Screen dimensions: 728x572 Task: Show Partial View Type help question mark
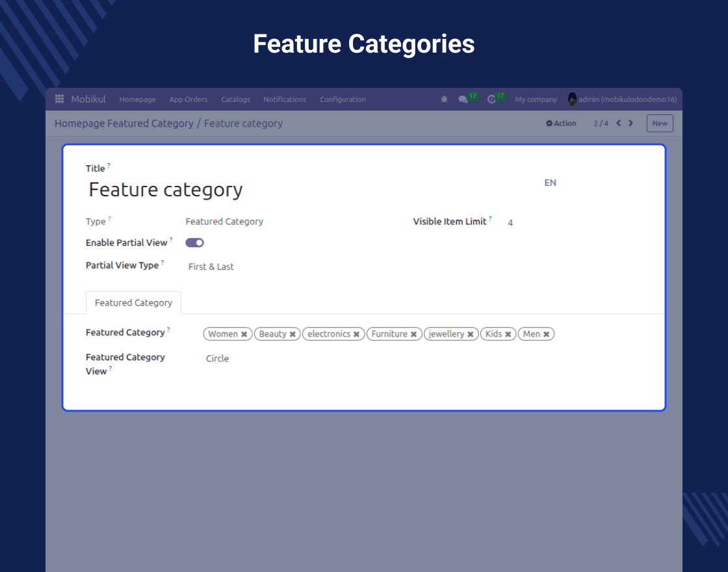(x=162, y=263)
